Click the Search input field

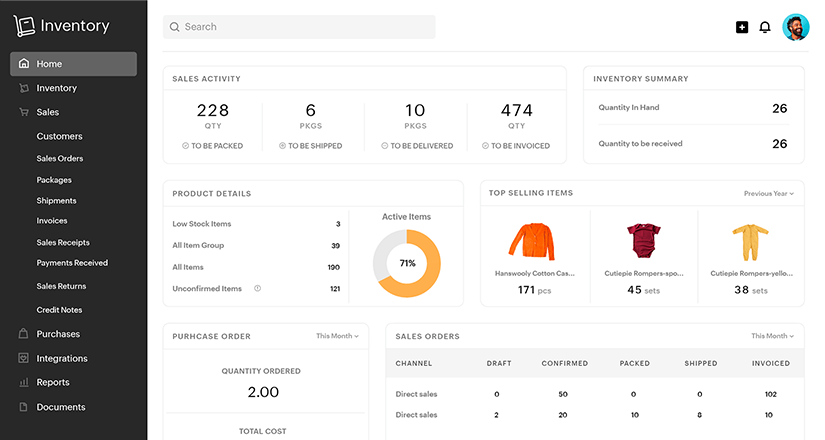click(x=299, y=27)
